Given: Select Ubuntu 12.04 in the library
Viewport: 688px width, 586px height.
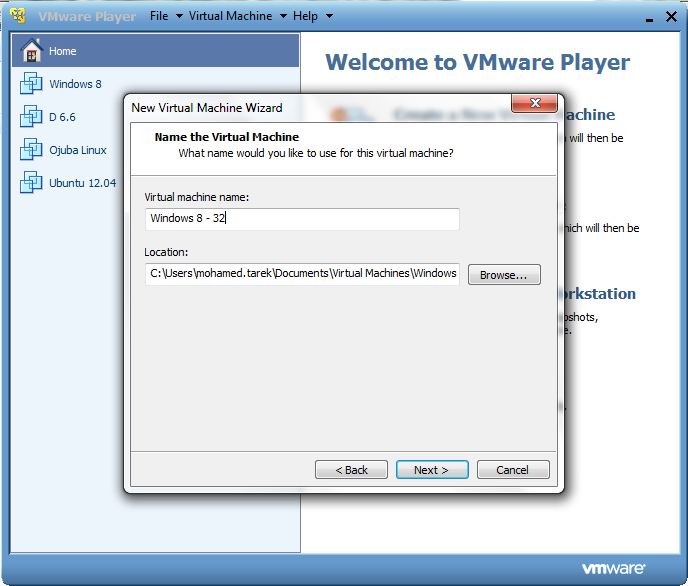Looking at the screenshot, I should click(x=82, y=182).
